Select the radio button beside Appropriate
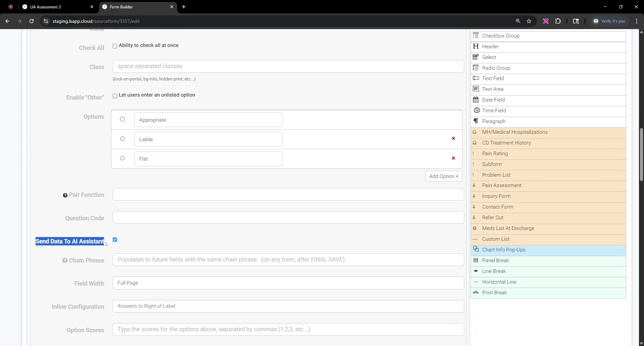Viewport: 644px width, 346px height. (122, 119)
